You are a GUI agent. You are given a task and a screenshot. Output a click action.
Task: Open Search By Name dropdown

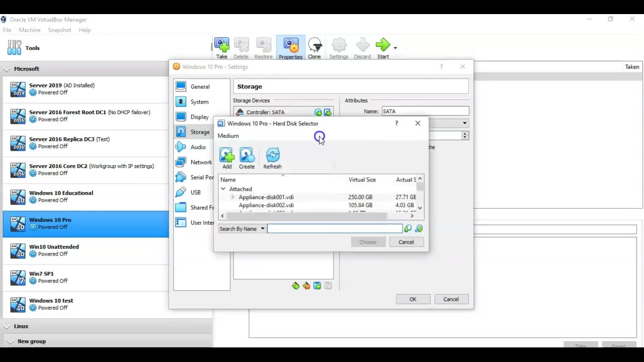(242, 229)
